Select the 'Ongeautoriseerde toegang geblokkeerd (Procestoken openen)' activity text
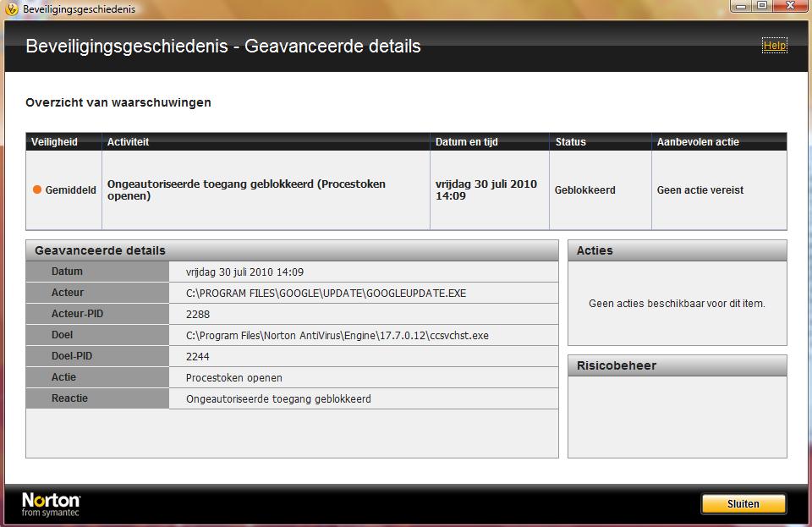This screenshot has height=527, width=812. coord(246,189)
